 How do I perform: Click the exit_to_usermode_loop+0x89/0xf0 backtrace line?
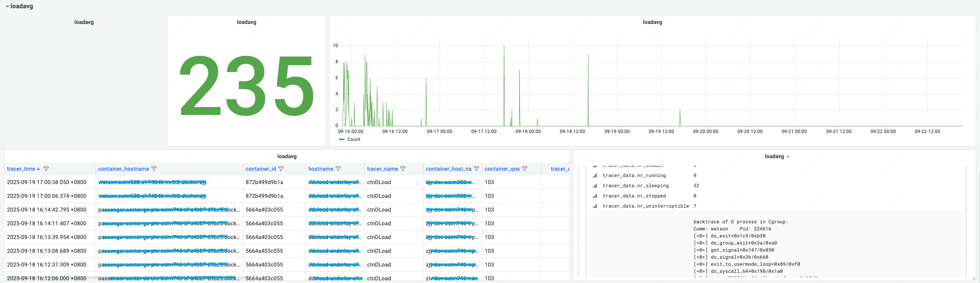746,264
